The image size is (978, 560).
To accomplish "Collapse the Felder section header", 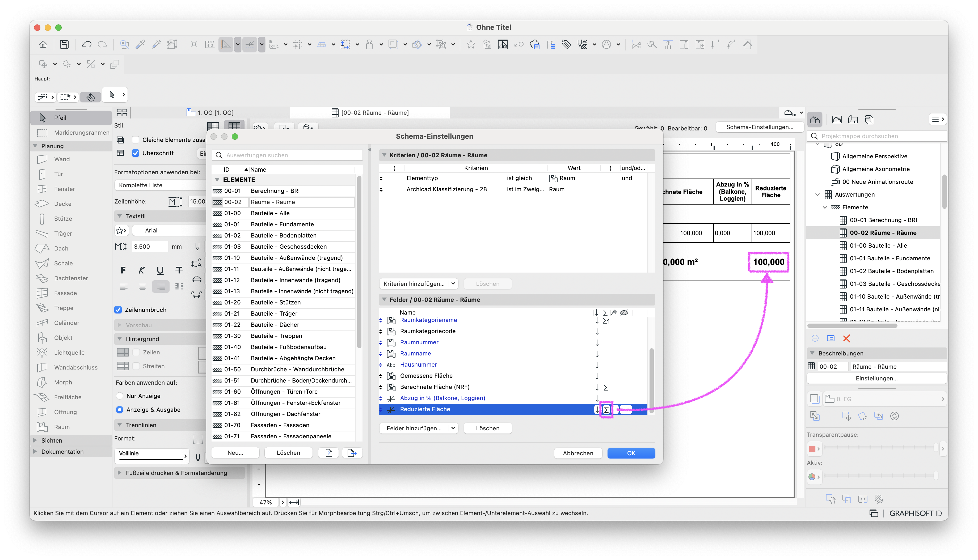I will click(384, 300).
